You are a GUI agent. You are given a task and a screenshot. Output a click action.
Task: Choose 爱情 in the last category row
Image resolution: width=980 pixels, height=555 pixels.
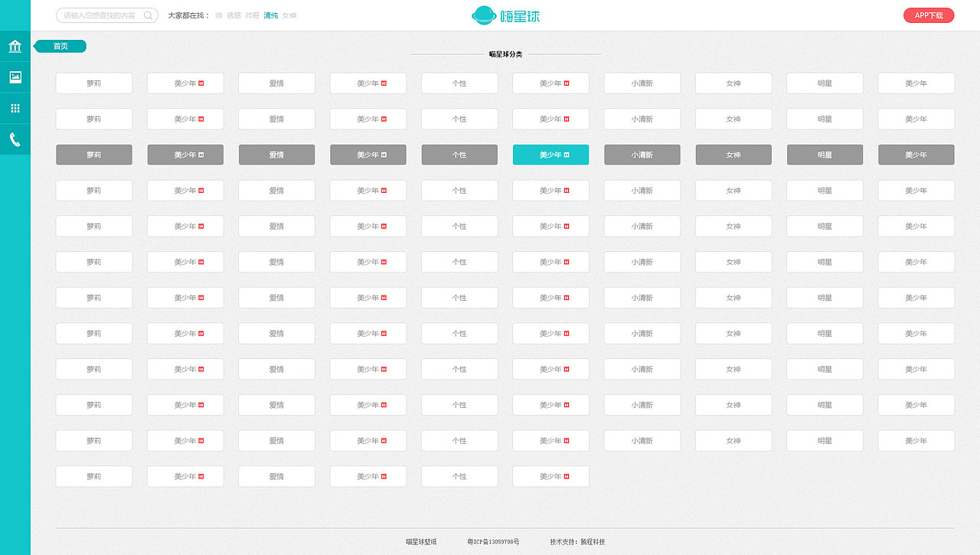[x=276, y=476]
